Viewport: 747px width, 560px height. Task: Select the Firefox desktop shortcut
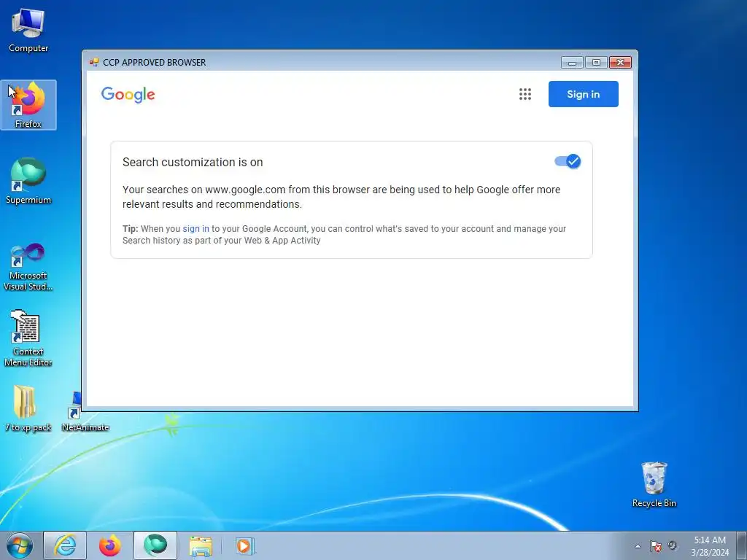click(x=28, y=105)
